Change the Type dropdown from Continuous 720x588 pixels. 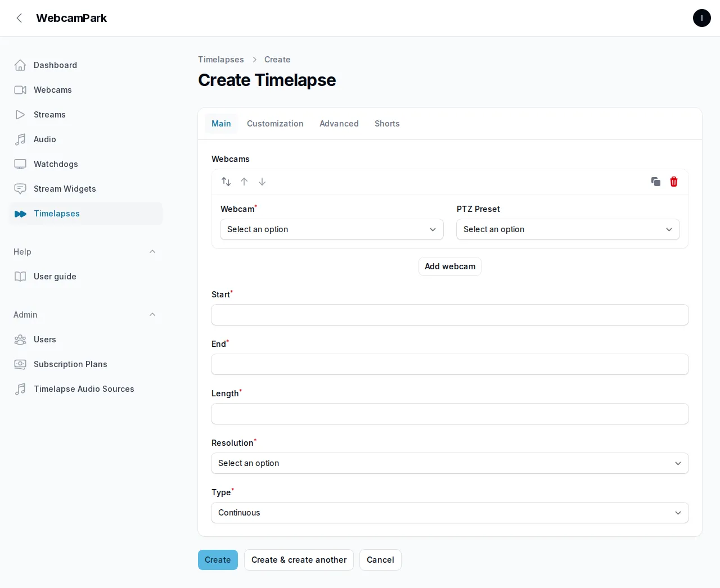tap(450, 513)
